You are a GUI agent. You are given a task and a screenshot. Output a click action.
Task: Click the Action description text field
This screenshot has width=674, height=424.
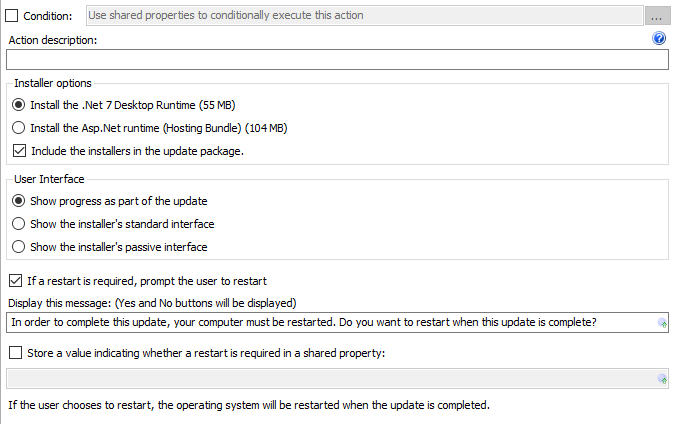pos(337,59)
